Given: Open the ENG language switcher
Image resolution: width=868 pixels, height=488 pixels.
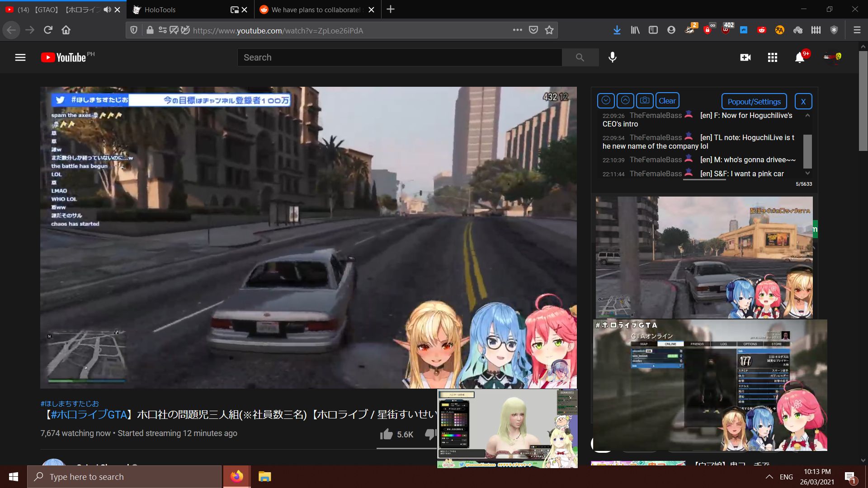Looking at the screenshot, I should [x=787, y=476].
